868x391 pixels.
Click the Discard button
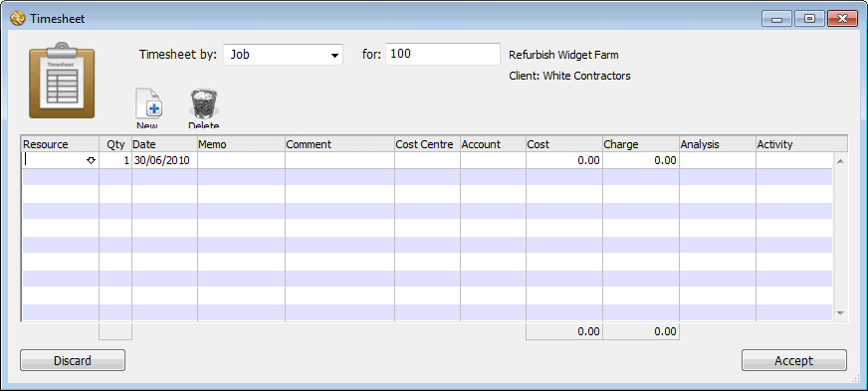[73, 360]
